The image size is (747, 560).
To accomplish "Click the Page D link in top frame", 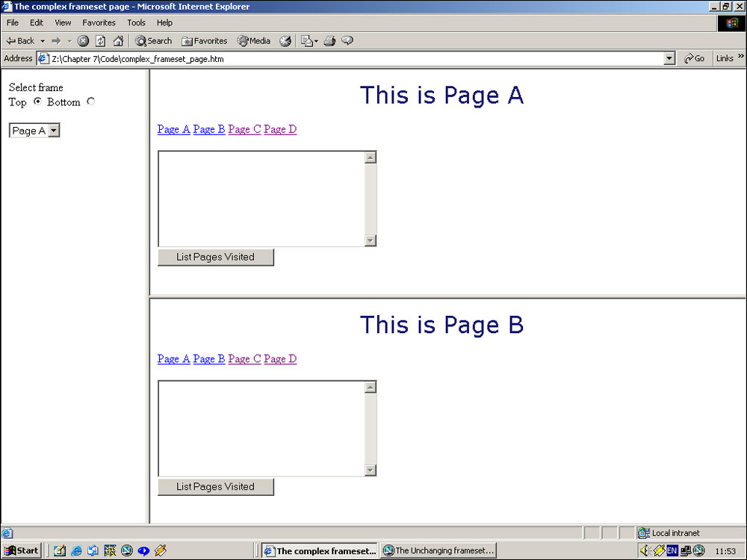I will [x=280, y=129].
